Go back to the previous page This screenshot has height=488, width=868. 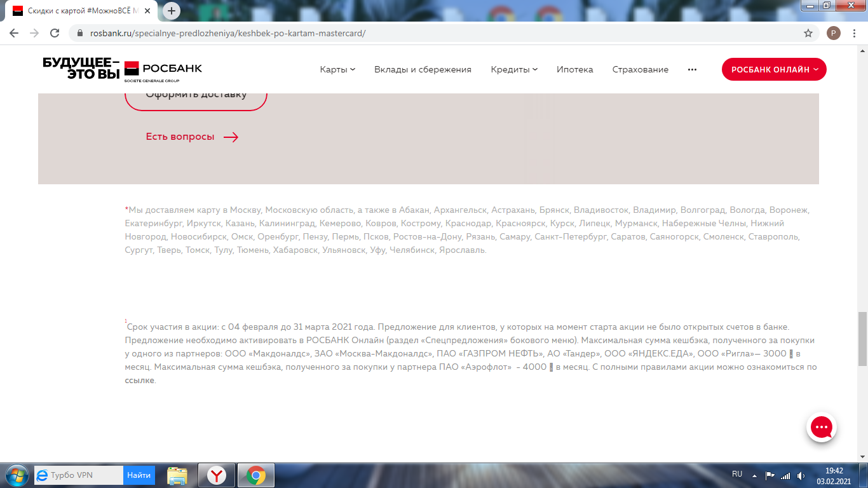14,33
